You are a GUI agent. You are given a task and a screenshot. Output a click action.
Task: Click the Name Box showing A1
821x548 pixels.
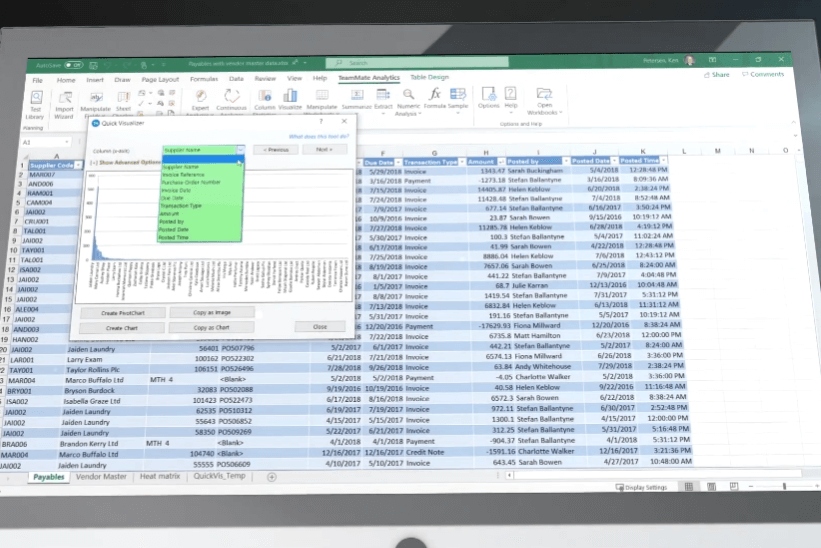click(x=40, y=143)
